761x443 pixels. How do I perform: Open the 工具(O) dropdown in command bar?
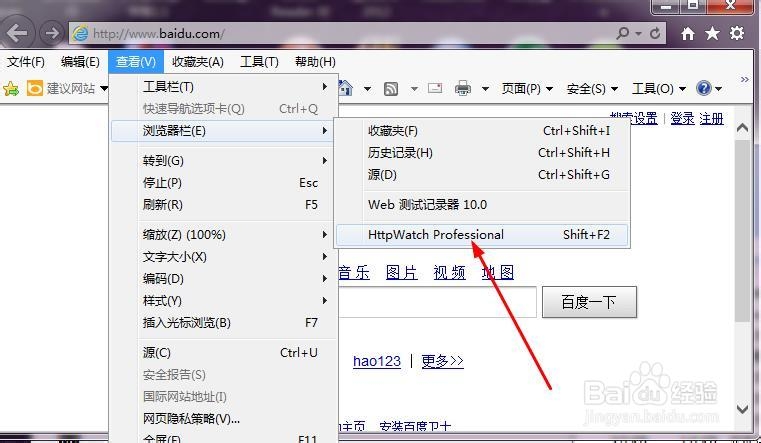coord(659,89)
